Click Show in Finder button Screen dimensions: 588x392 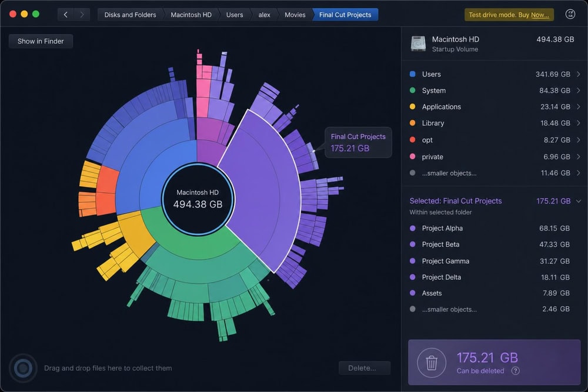pos(41,41)
